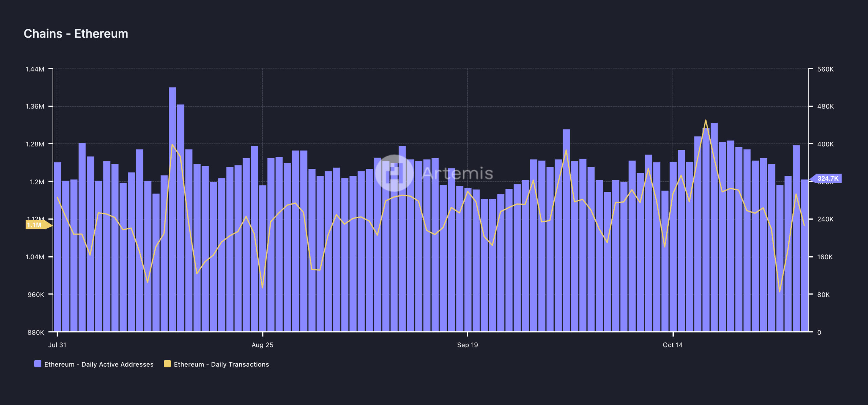Click the purple 324.7K value marker
Image resolution: width=868 pixels, height=405 pixels.
pyautogui.click(x=827, y=179)
